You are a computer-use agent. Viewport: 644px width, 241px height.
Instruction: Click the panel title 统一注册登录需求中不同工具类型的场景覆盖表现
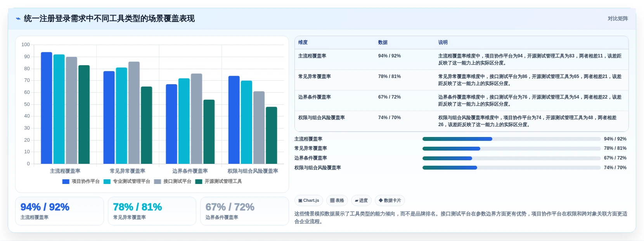coord(109,19)
